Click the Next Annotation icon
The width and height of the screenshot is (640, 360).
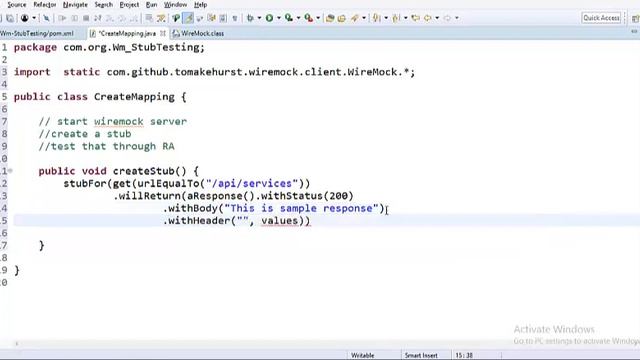376,18
